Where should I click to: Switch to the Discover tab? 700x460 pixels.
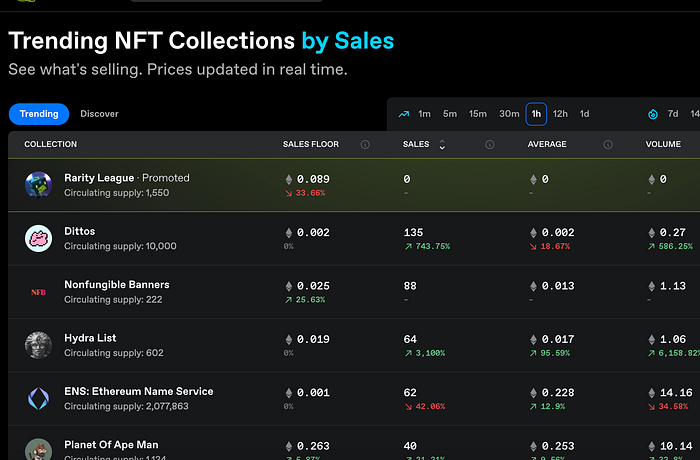click(x=99, y=114)
